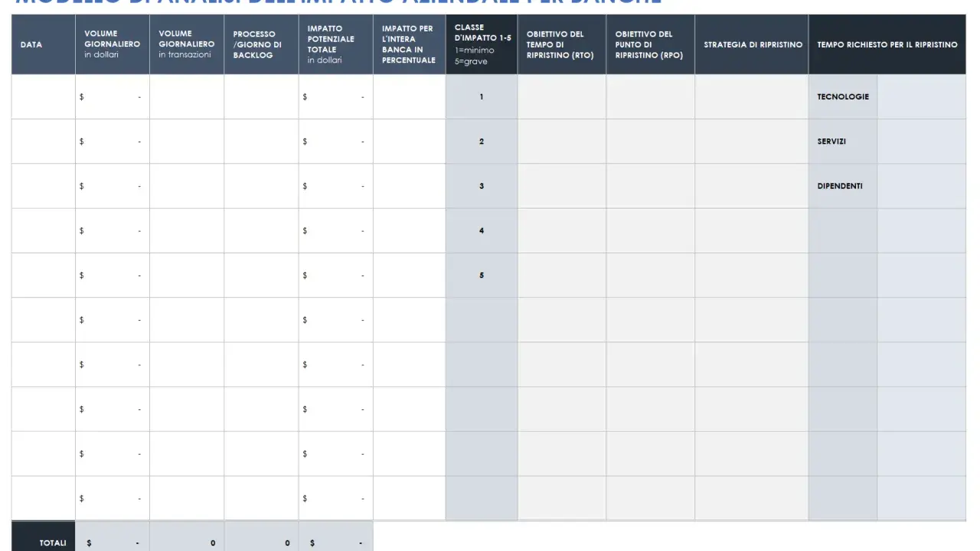Viewport: 980px width, 551px height.
Task: Select the VOLUME GIORNALIERO in transazioni header
Action: (x=187, y=44)
